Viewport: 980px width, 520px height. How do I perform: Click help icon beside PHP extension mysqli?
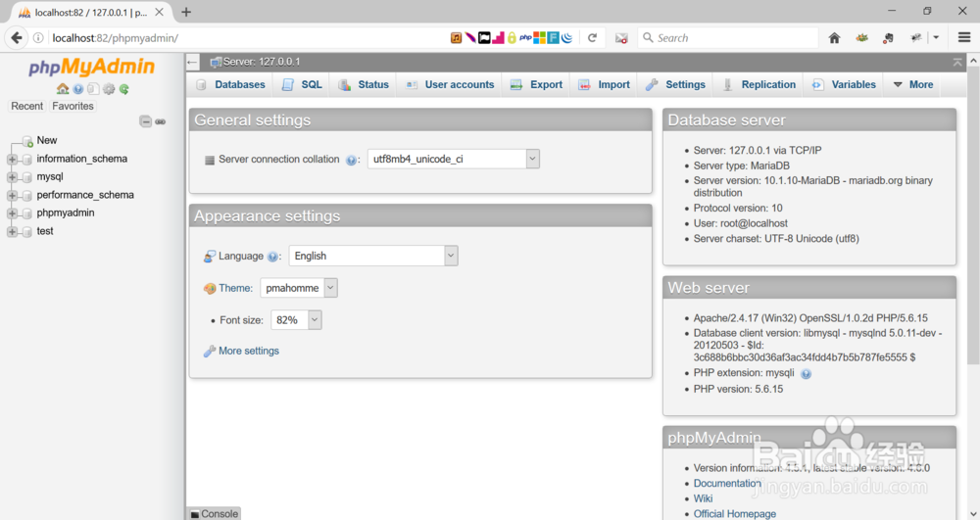point(807,374)
